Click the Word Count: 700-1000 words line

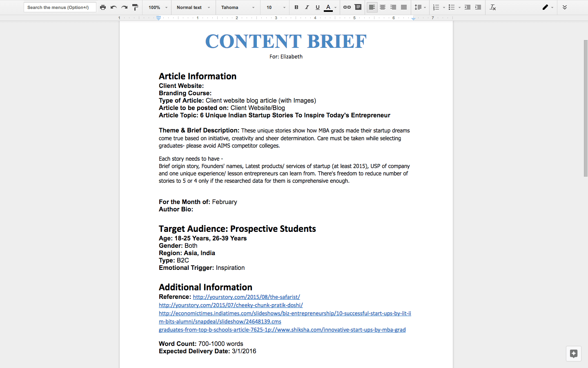click(201, 344)
